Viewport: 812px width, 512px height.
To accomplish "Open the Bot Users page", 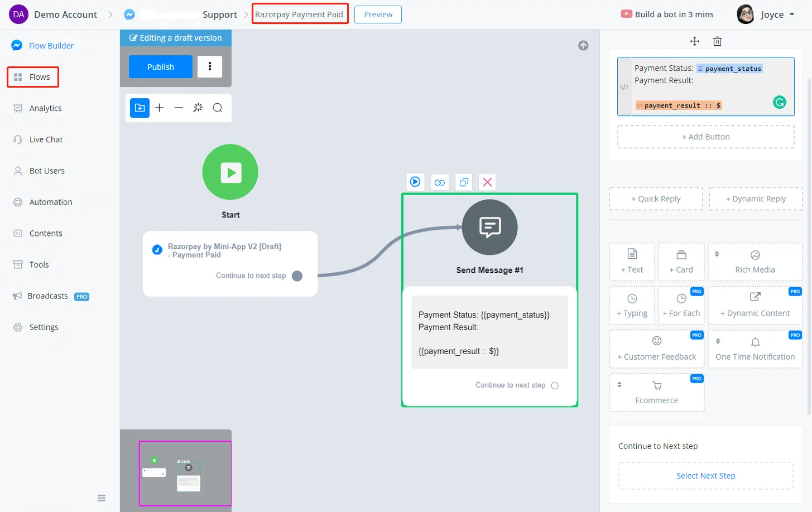I will tap(39, 171).
